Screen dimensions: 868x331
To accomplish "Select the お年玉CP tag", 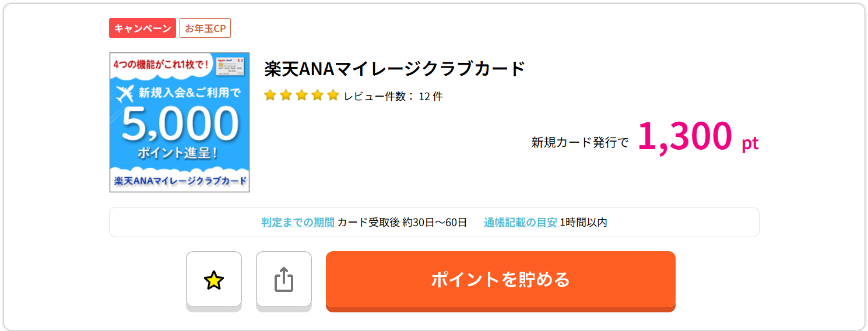I will (x=205, y=28).
